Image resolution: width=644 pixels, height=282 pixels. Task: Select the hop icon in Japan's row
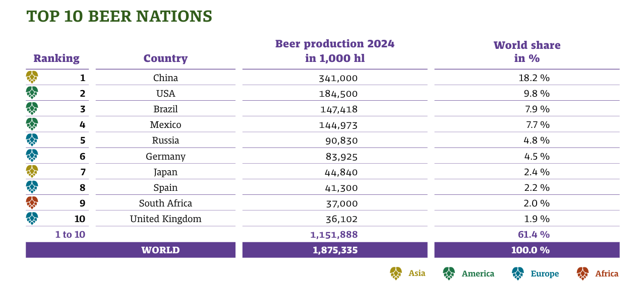[x=32, y=171]
